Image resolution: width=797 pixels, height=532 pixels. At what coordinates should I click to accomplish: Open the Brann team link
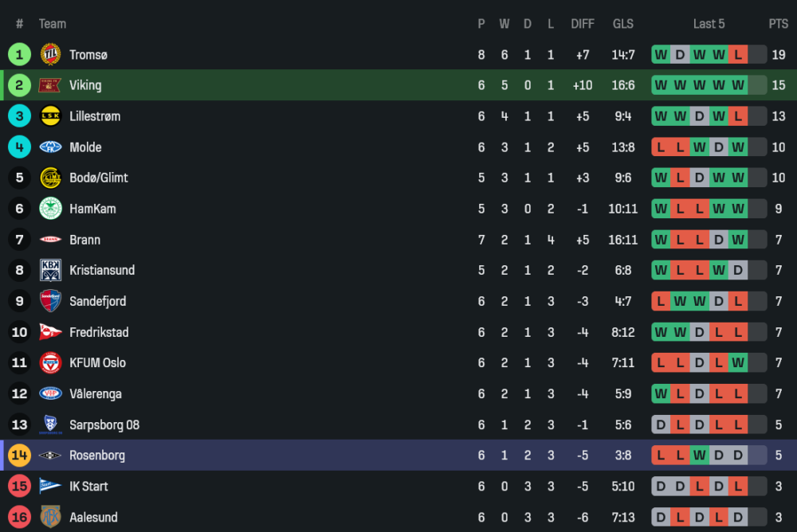tap(84, 240)
